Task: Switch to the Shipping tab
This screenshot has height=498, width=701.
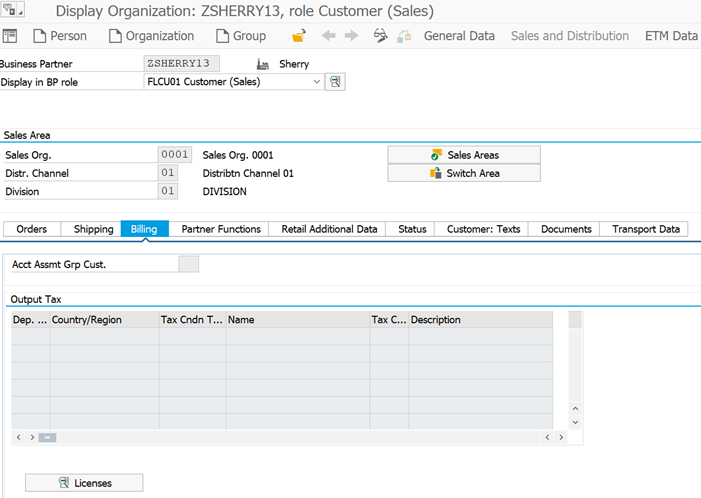Action: click(93, 229)
